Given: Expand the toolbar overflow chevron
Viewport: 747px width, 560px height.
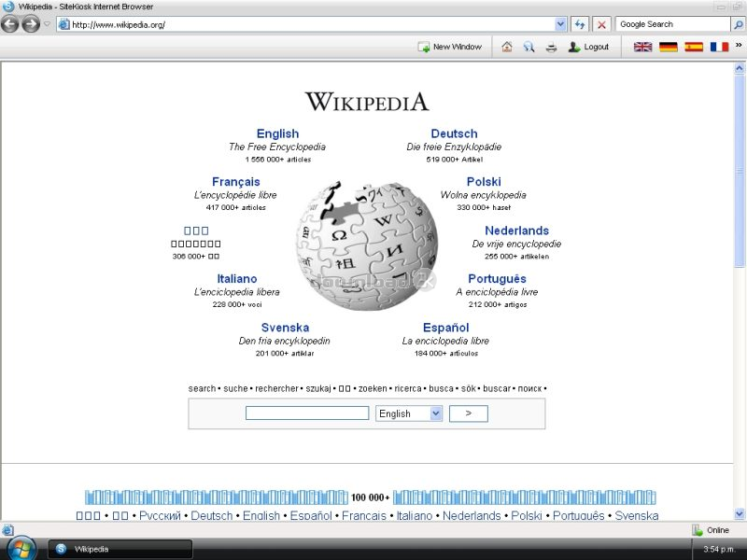Looking at the screenshot, I should 739,45.
